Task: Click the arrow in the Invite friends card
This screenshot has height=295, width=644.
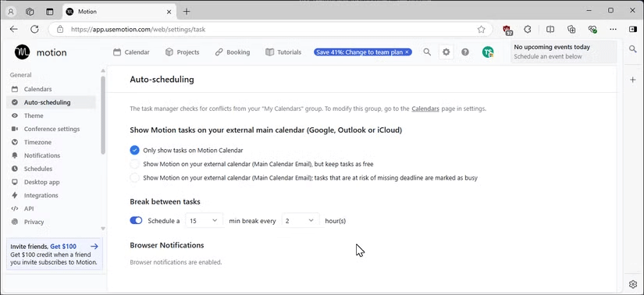Action: 94,247
